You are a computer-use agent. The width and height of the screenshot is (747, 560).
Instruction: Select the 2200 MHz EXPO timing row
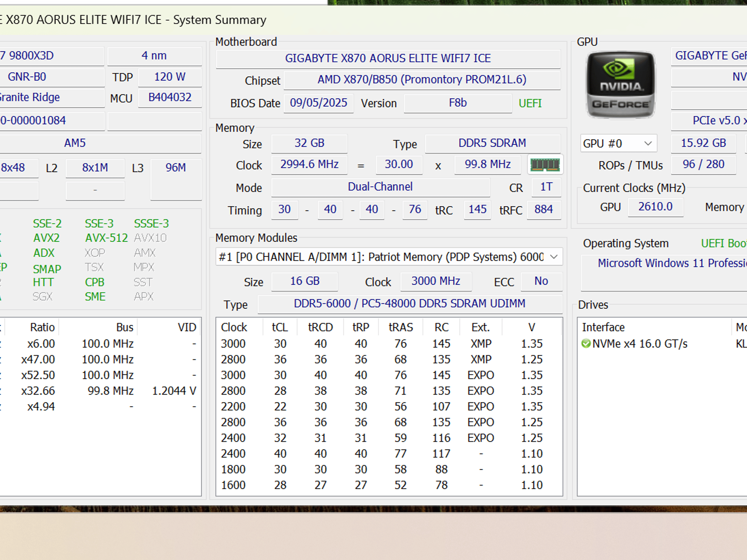coord(389,407)
